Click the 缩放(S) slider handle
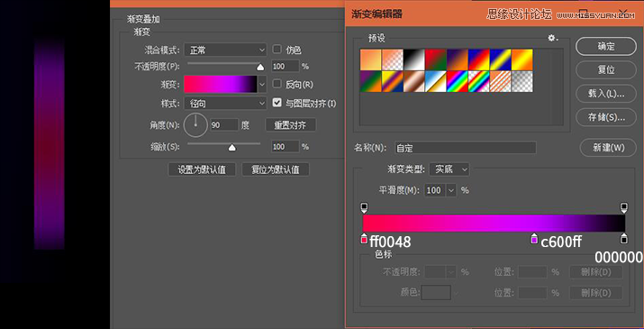Viewport: 644px width, 329px height. tap(232, 148)
